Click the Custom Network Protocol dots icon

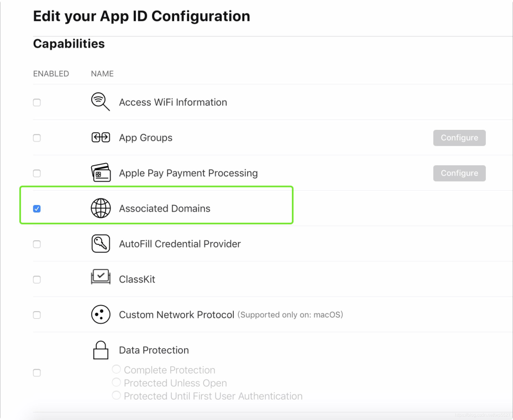pos(101,314)
